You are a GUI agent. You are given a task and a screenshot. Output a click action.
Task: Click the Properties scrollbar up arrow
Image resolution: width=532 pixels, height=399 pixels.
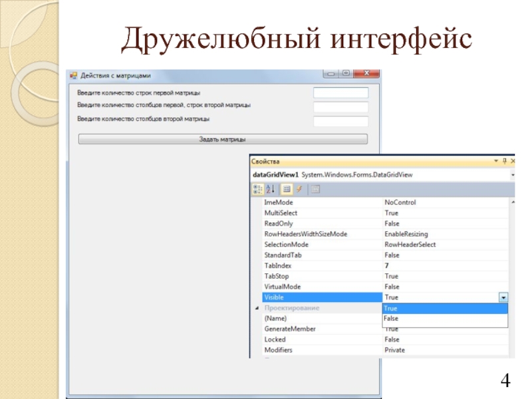(x=513, y=202)
